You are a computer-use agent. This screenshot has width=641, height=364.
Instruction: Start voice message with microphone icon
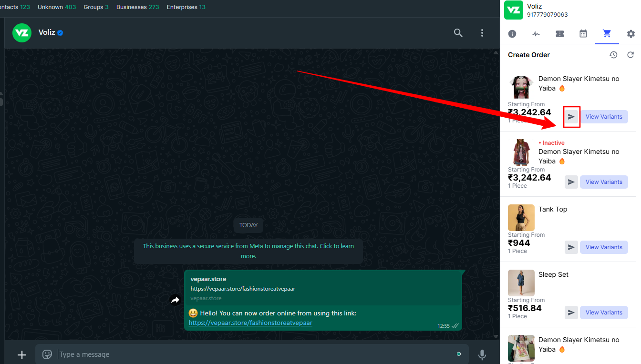click(482, 354)
